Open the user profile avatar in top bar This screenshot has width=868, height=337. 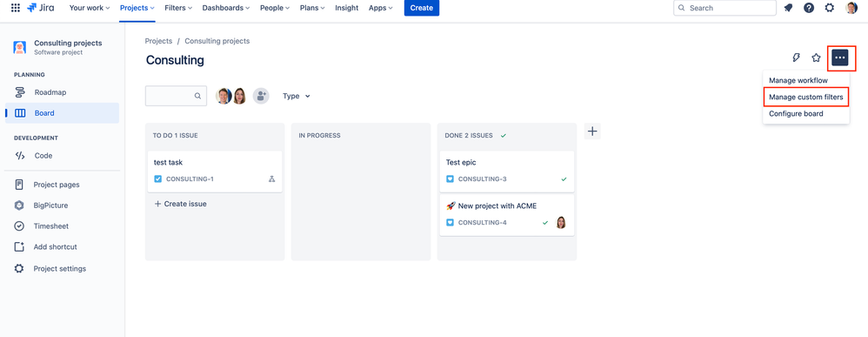(851, 8)
